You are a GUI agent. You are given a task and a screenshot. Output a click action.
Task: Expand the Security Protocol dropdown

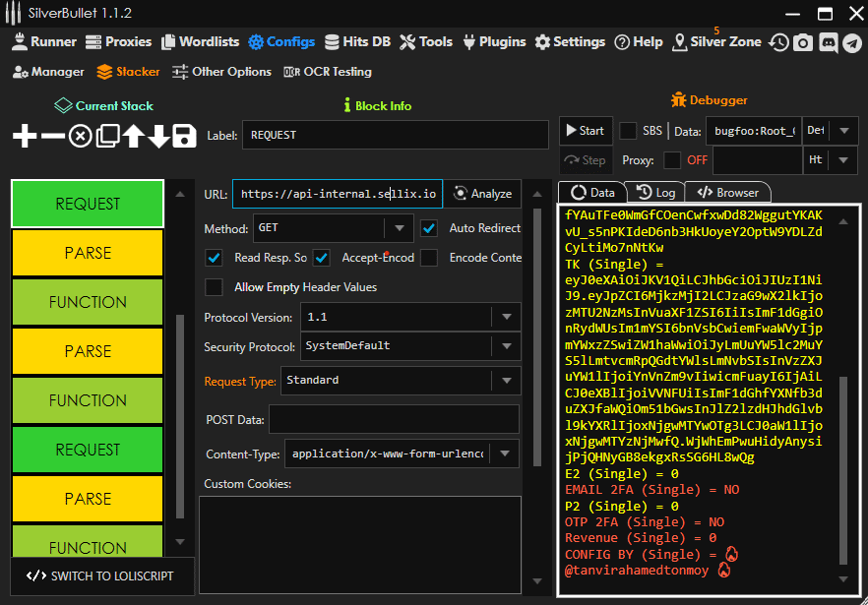(506, 346)
